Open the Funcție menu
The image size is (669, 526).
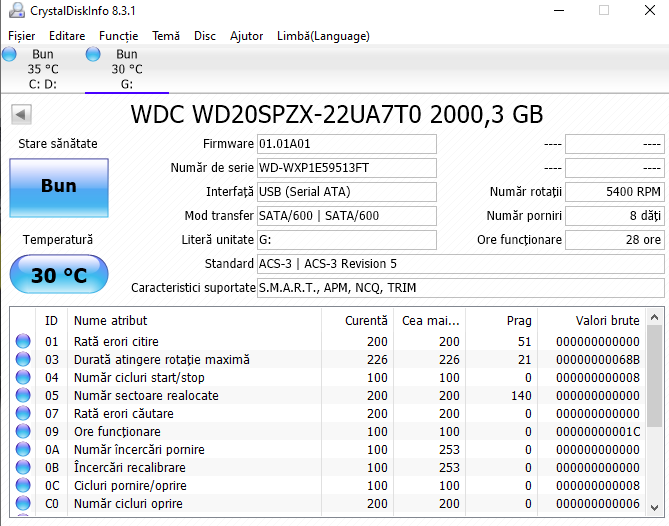click(x=118, y=36)
